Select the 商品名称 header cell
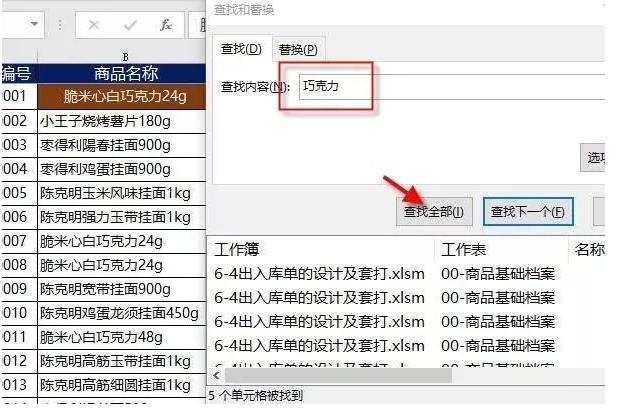The height and width of the screenshot is (416, 625). pos(124,73)
